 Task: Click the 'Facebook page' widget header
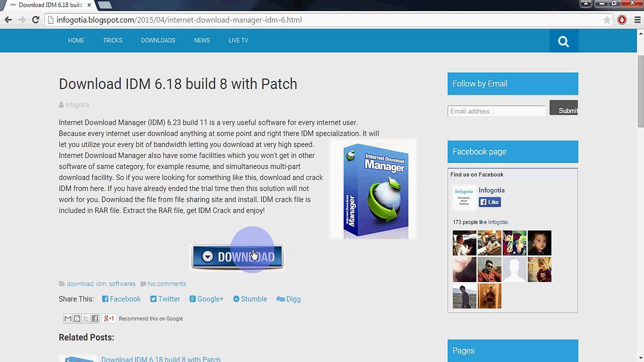513,152
